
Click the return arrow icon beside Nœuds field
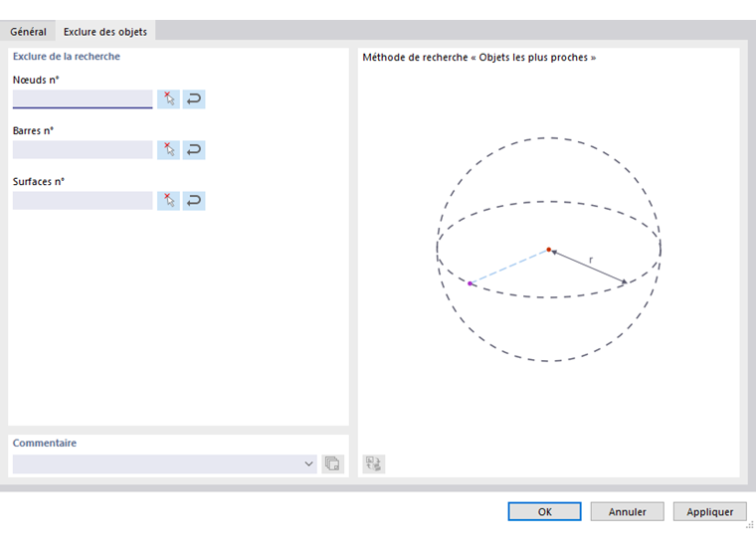click(194, 99)
